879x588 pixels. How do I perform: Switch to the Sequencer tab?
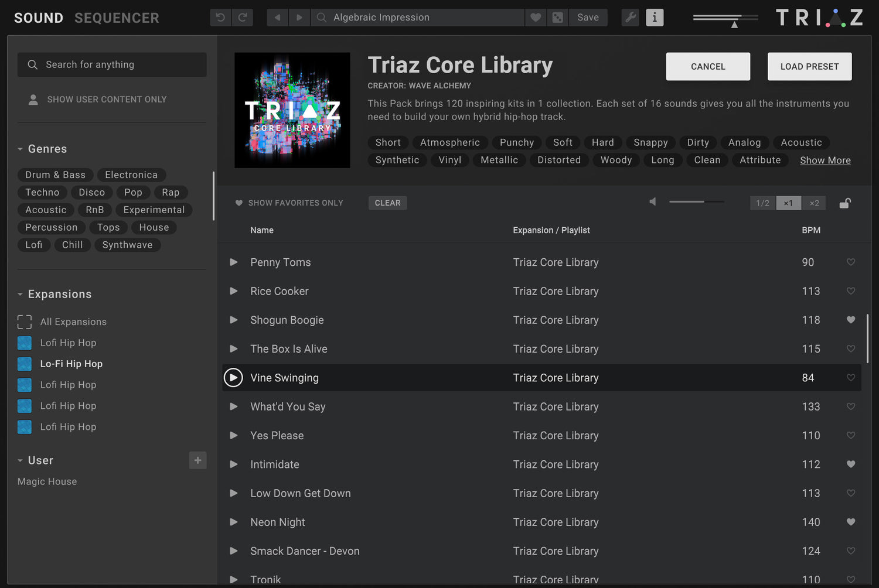pos(117,18)
